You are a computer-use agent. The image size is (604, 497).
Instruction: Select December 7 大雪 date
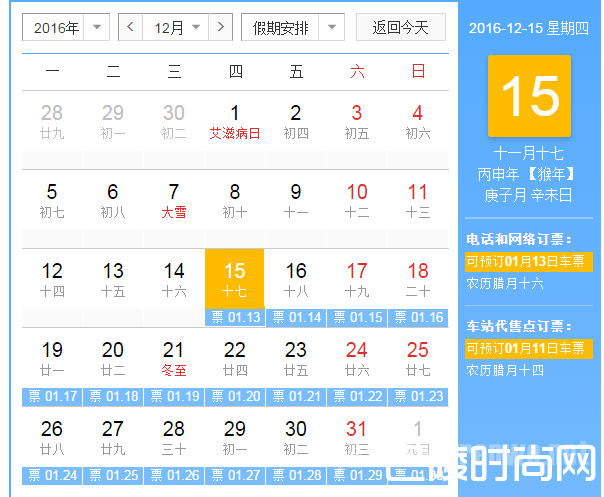[x=174, y=200]
